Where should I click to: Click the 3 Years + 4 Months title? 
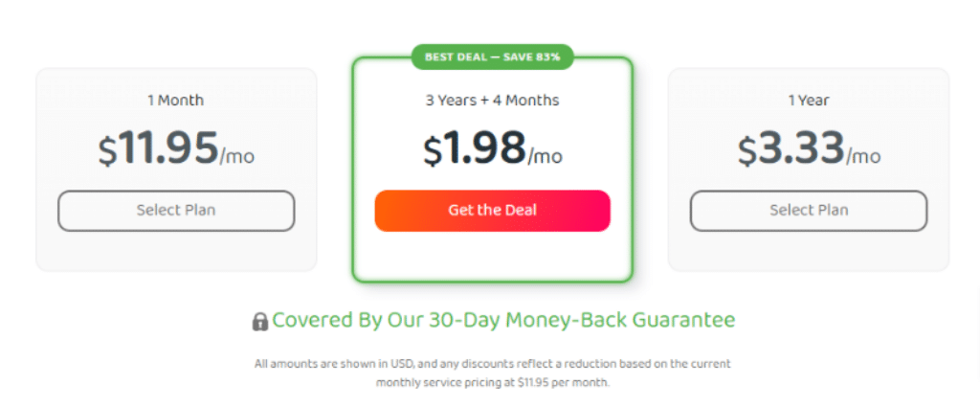click(493, 100)
